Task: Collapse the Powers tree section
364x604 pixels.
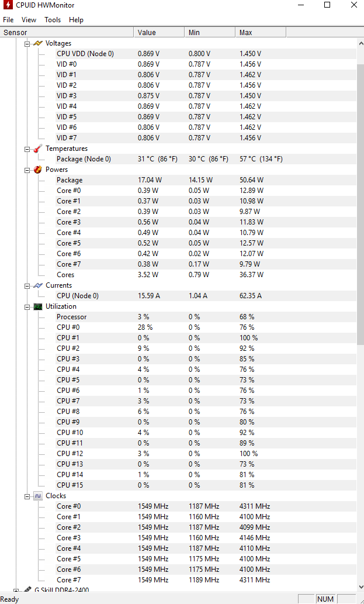Action: (27, 170)
